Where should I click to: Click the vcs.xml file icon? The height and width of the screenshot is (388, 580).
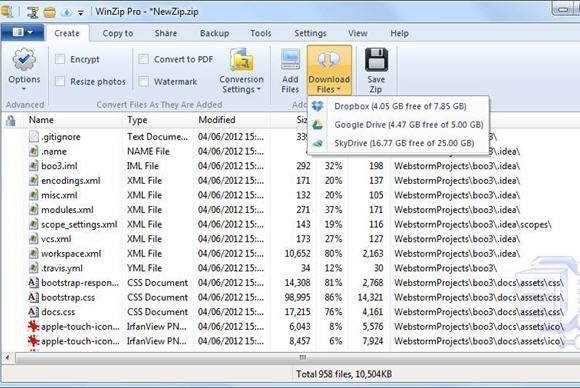[x=34, y=239]
